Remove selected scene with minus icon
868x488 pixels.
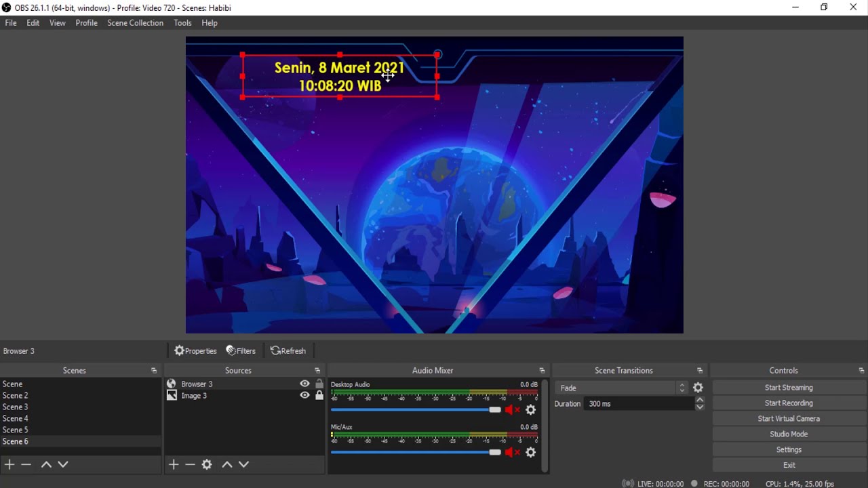26,464
